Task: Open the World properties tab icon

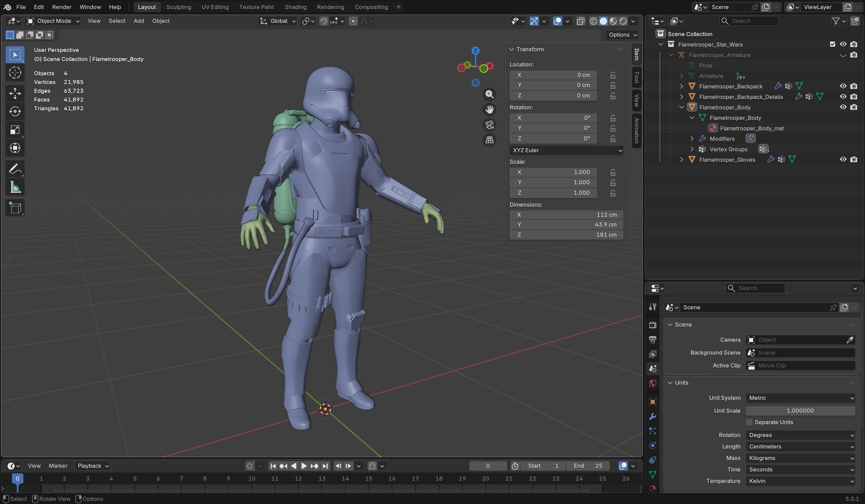Action: pyautogui.click(x=652, y=384)
